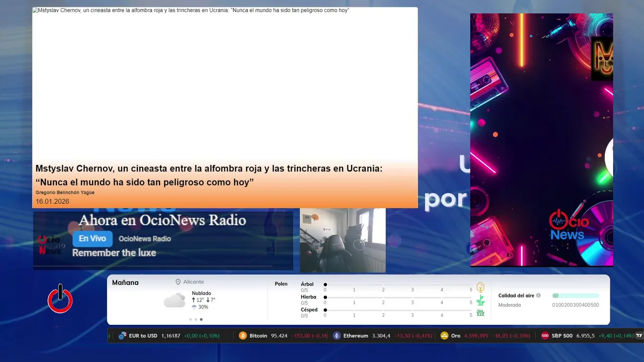Click the Moderada air quality status
The width and height of the screenshot is (644, 362).
[x=510, y=305]
